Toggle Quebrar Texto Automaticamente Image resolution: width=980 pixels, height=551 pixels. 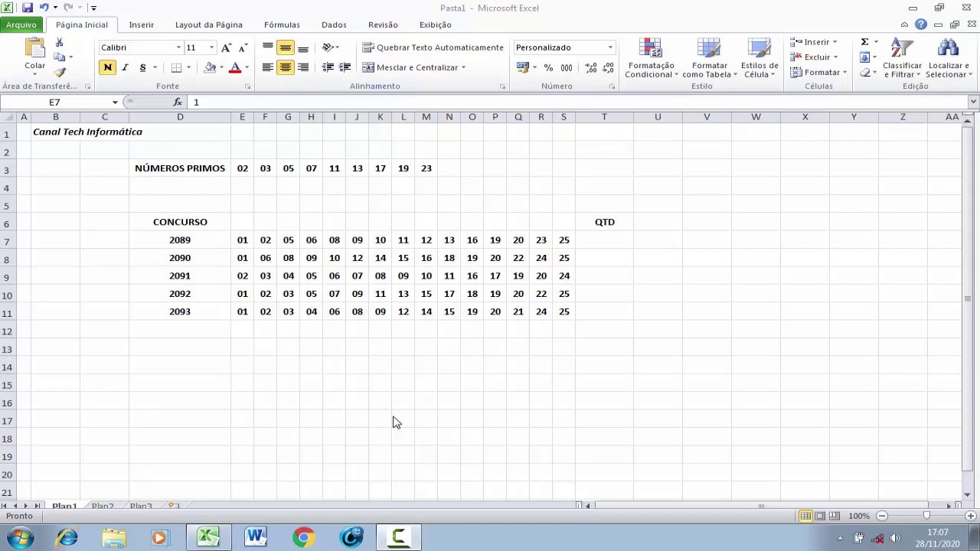pos(433,47)
